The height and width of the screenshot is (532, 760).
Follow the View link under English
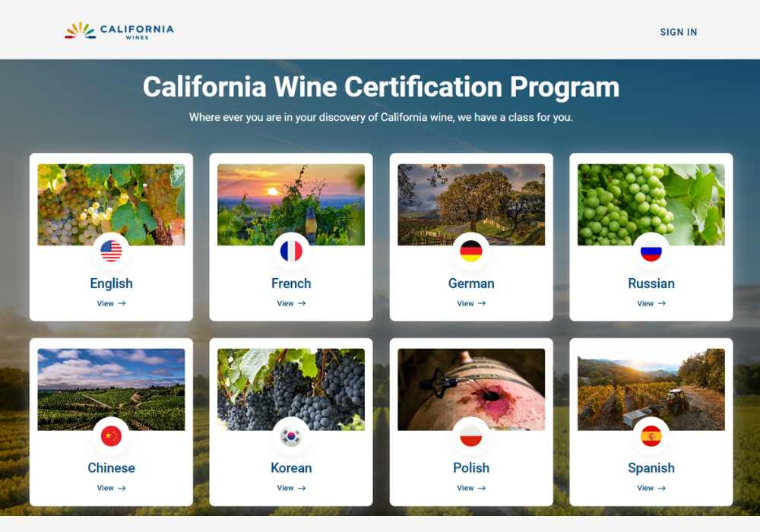tap(111, 303)
